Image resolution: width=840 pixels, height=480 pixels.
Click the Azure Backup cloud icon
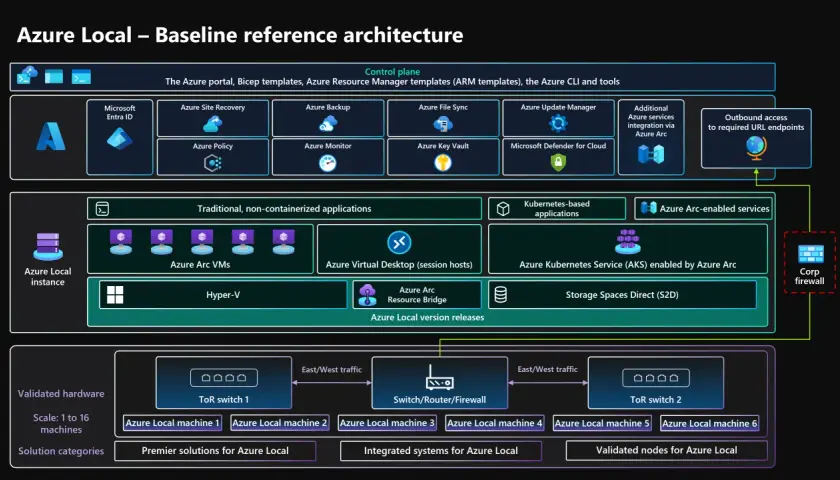point(328,124)
